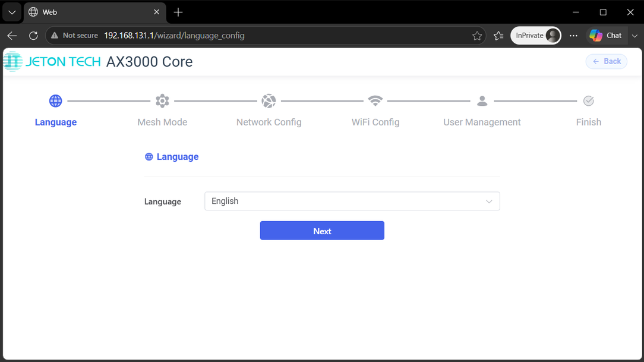Close the Web browser tab
The width and height of the screenshot is (644, 362).
click(156, 12)
